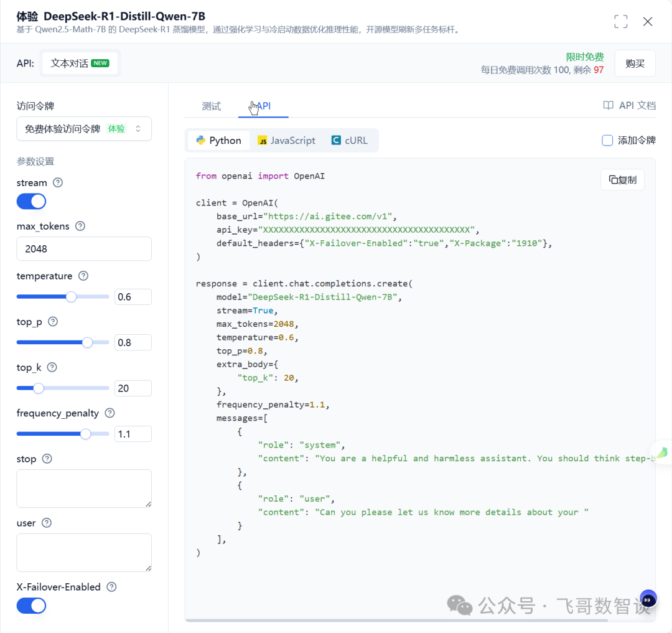This screenshot has height=633, width=672.
Task: Click the temperature value field 0.6
Action: [x=133, y=296]
